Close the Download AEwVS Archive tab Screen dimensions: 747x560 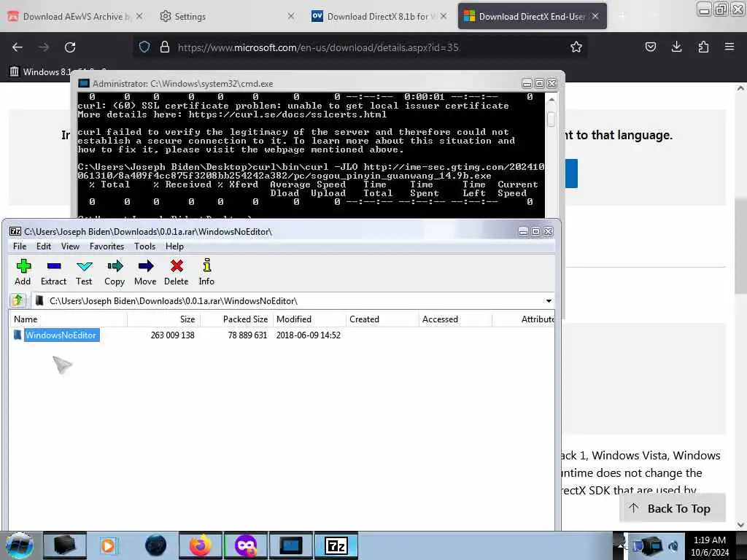[139, 16]
